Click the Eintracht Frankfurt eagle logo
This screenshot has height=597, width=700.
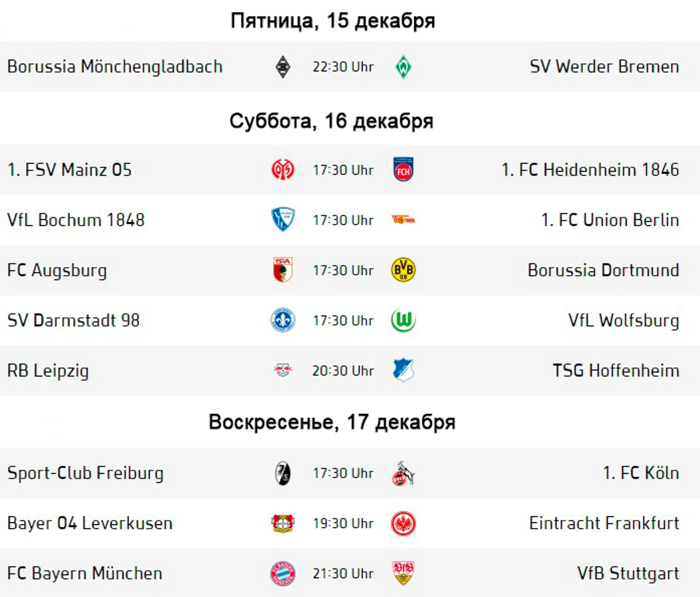point(403,523)
